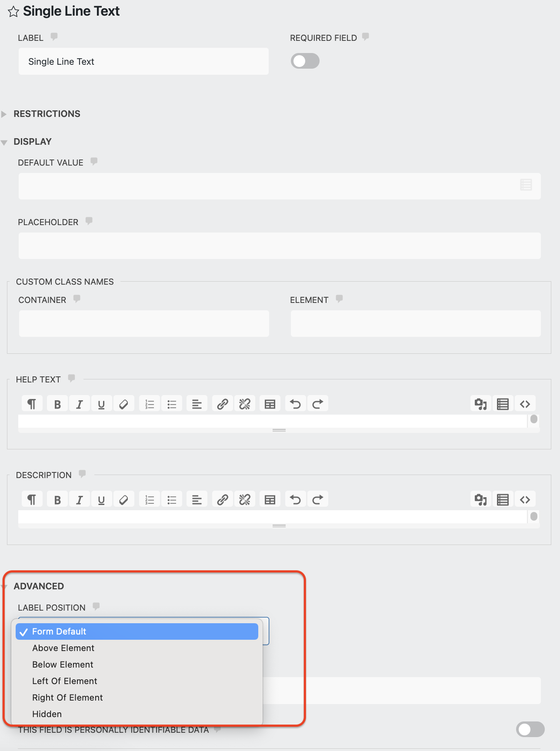Collapse the Display section

(x=33, y=142)
